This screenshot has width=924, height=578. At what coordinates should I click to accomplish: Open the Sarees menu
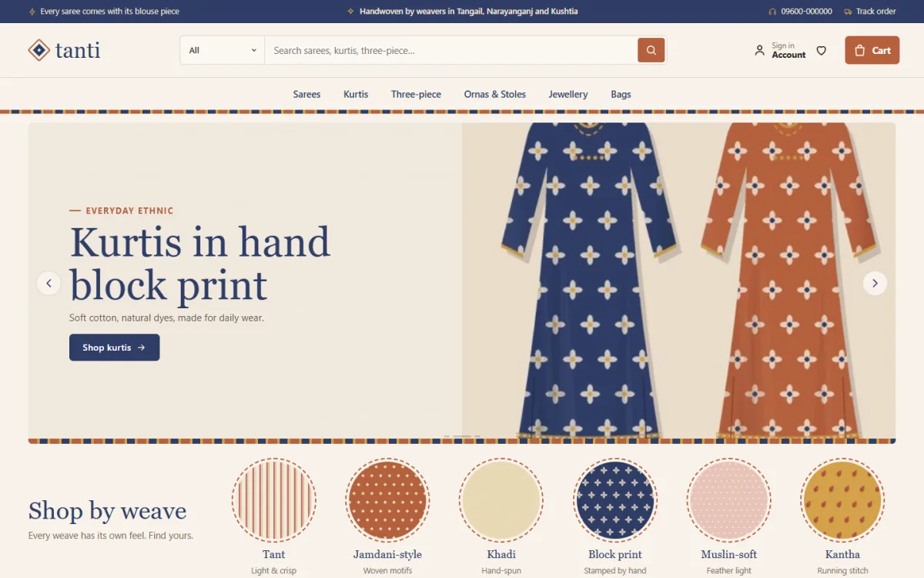pos(306,94)
